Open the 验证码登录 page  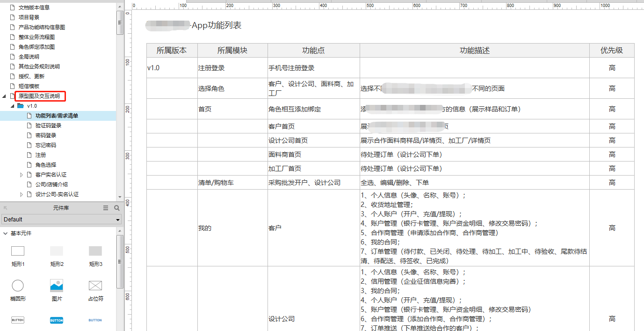coord(49,125)
